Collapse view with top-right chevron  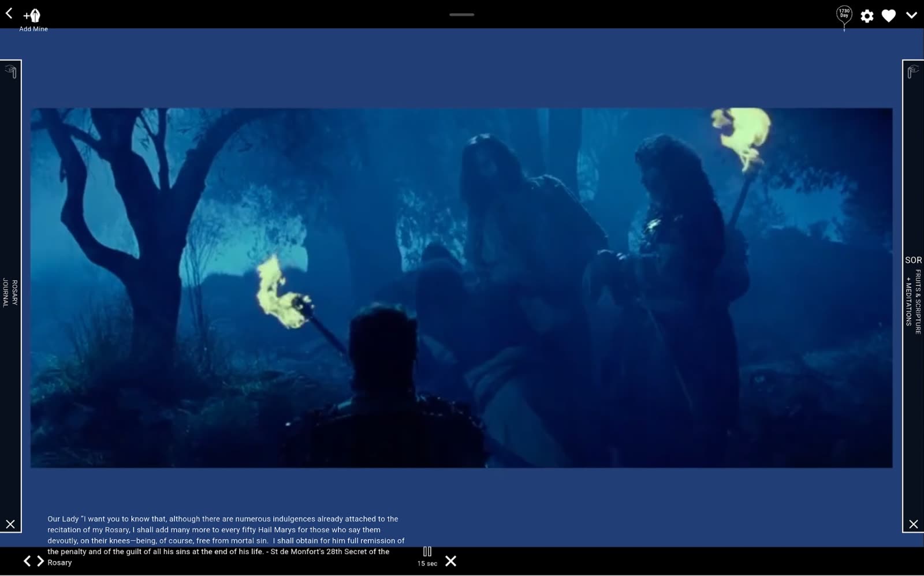(x=911, y=16)
